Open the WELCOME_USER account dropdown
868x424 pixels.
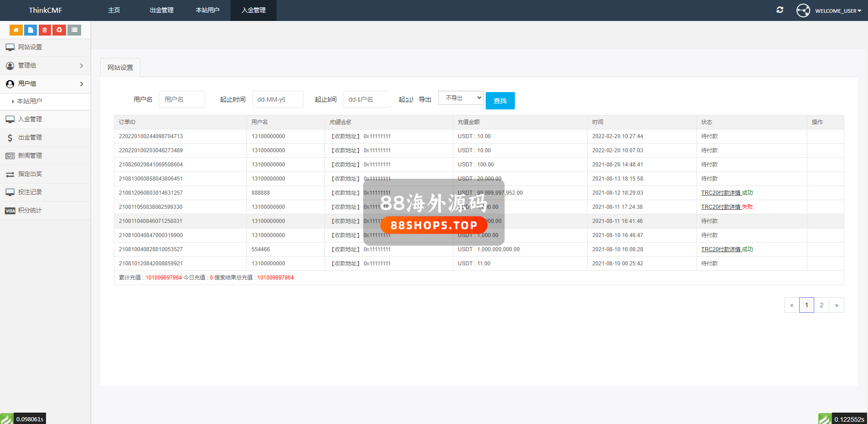coord(837,10)
